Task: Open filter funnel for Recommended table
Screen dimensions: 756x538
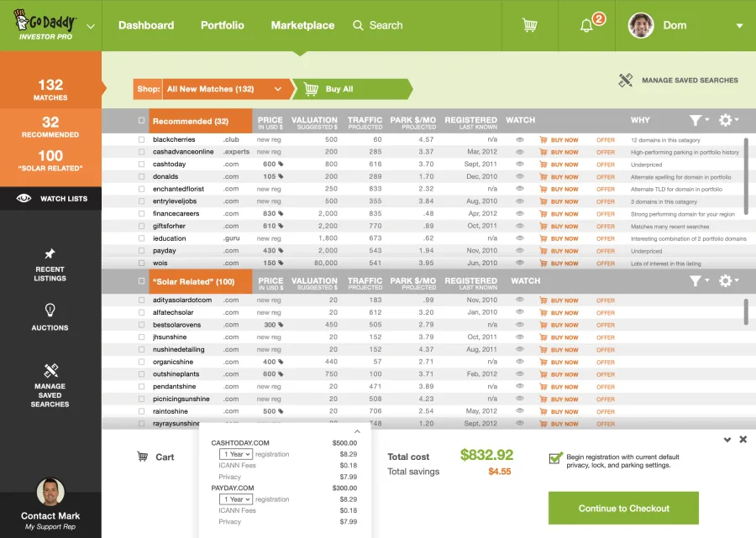Action: click(x=695, y=120)
